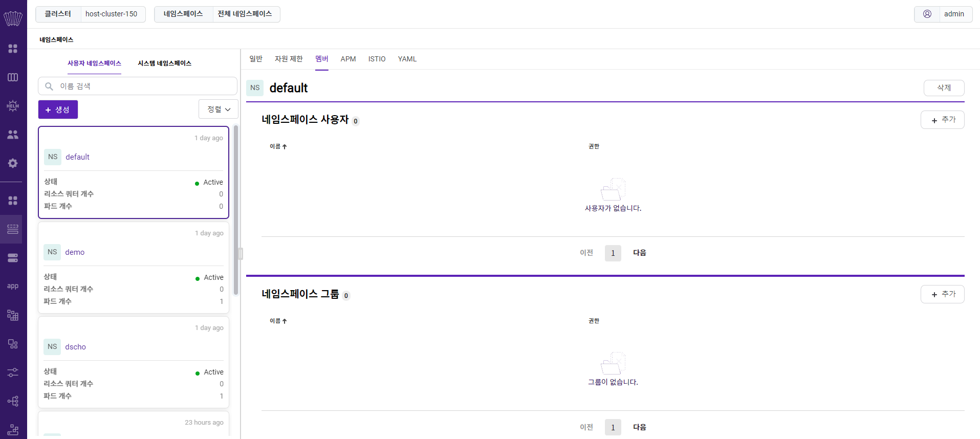Screen dimensions: 980x439
Task: Open the 전체 네임스페이스 namespace selector
Action: 245,14
